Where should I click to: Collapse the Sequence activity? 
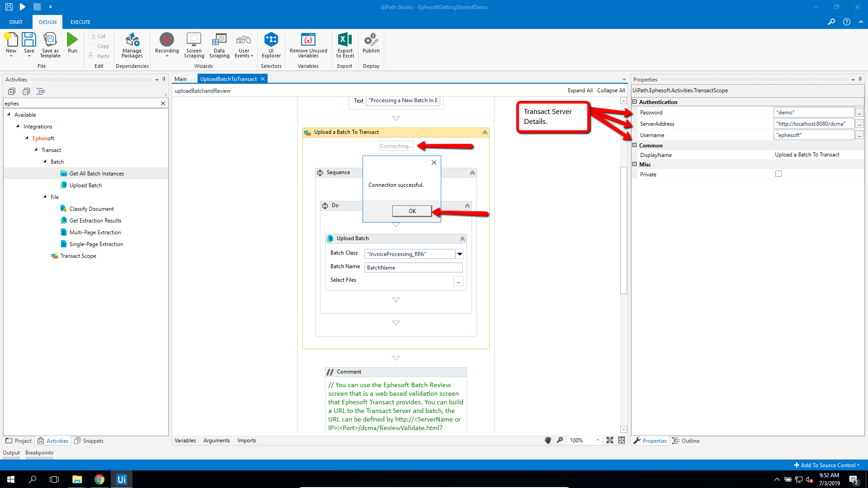coord(472,173)
